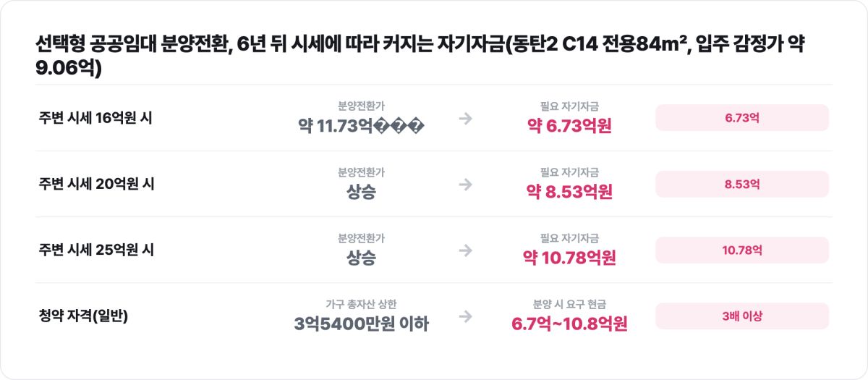The width and height of the screenshot is (868, 380).
Task: Click the 3배 이상 pink badge
Action: [742, 316]
